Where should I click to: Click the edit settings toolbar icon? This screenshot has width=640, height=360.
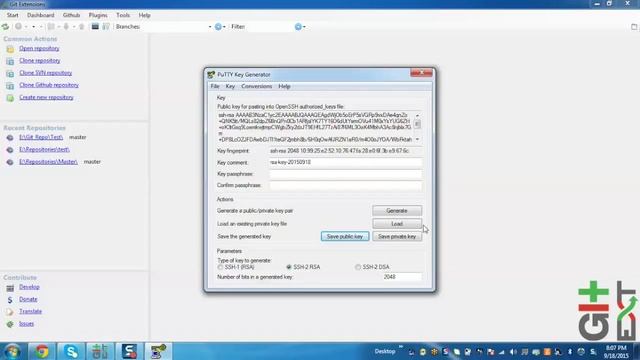106,27
